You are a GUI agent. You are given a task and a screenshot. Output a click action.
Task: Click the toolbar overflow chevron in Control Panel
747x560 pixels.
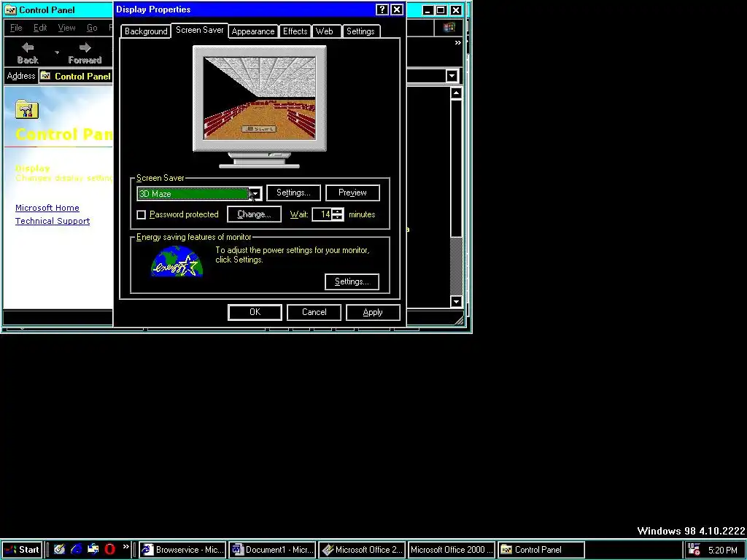(458, 43)
